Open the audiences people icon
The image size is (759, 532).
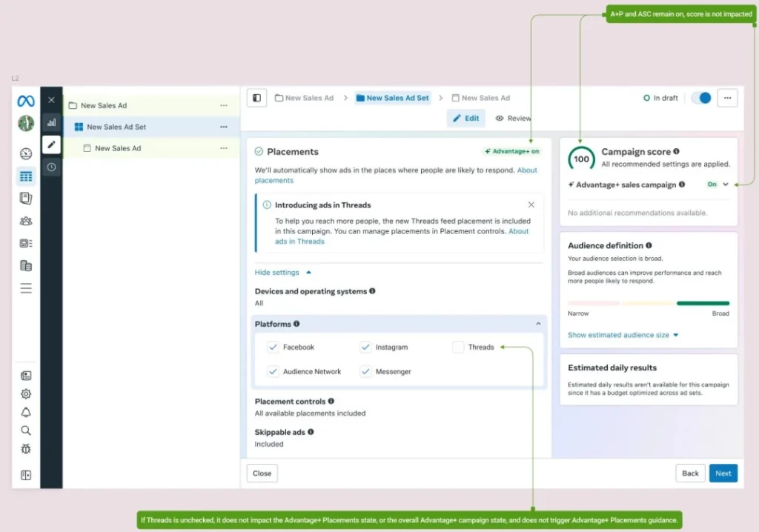tap(26, 221)
